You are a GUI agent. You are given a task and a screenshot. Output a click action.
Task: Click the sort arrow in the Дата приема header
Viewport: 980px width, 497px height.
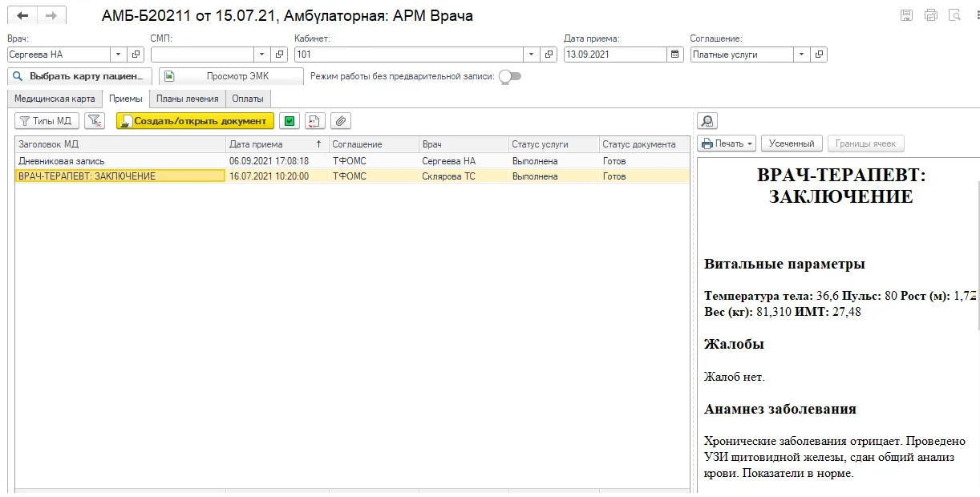[x=319, y=144]
